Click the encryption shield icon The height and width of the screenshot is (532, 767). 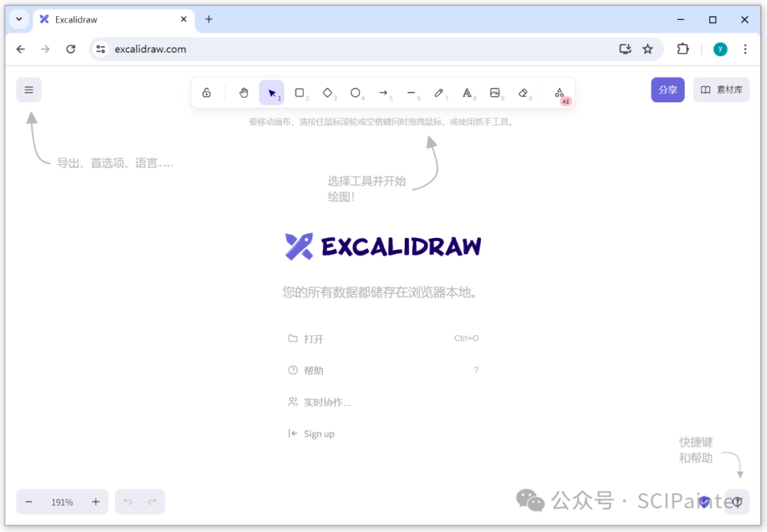click(705, 501)
